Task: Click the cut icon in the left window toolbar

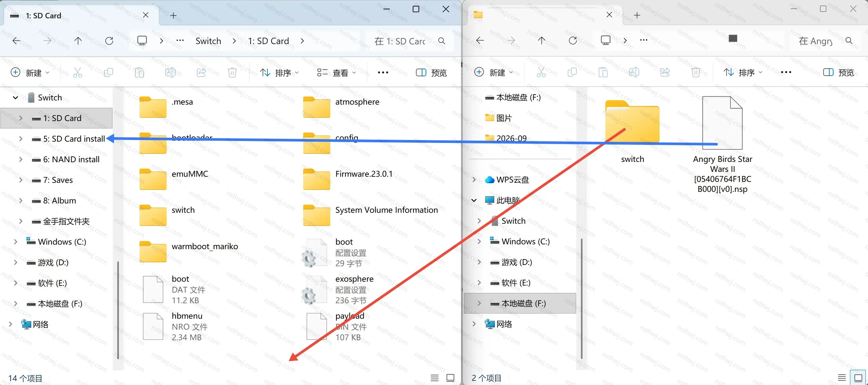Action: pos(78,72)
